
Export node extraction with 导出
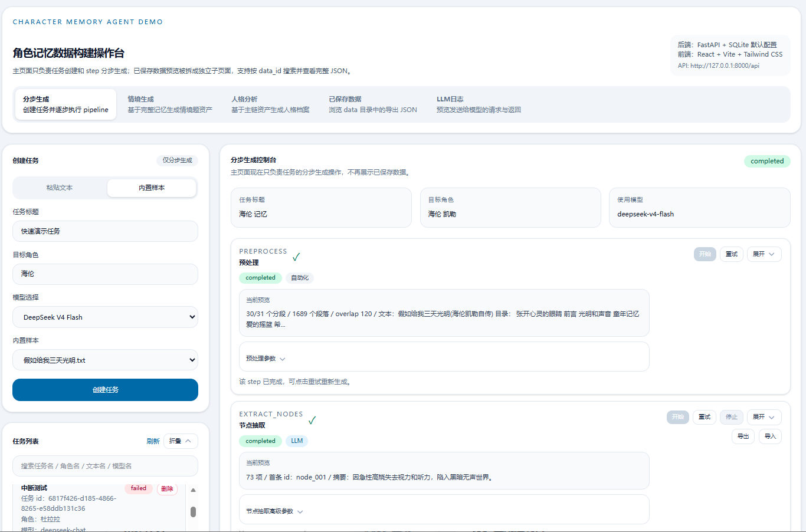pyautogui.click(x=743, y=436)
